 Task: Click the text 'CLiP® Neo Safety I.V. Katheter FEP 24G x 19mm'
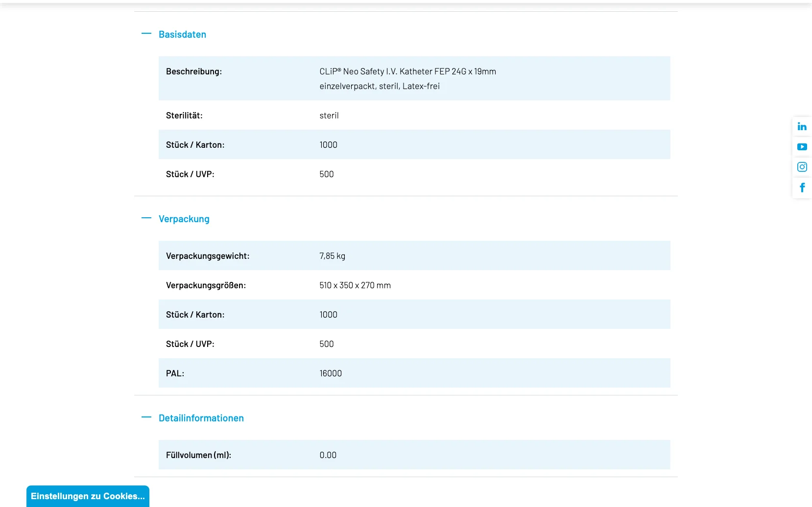[407, 71]
